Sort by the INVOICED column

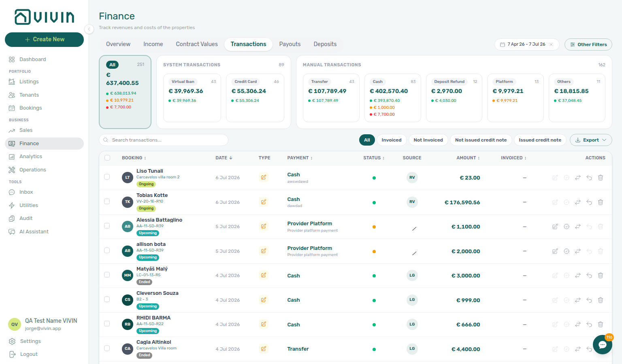point(513,158)
